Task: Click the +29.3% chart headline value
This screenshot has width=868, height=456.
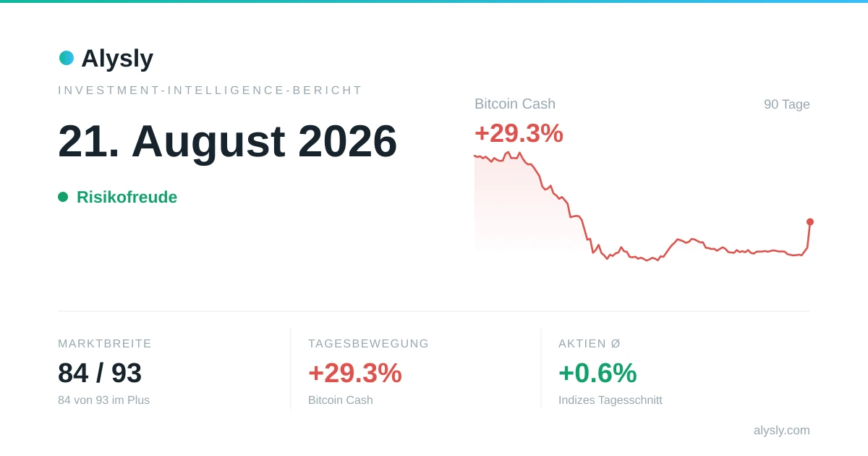Action: tap(519, 133)
